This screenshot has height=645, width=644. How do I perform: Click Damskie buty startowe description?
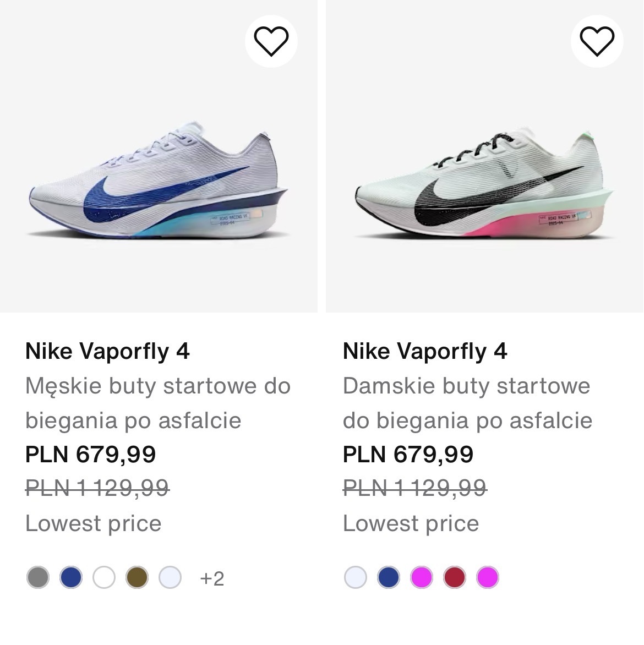pos(467,403)
